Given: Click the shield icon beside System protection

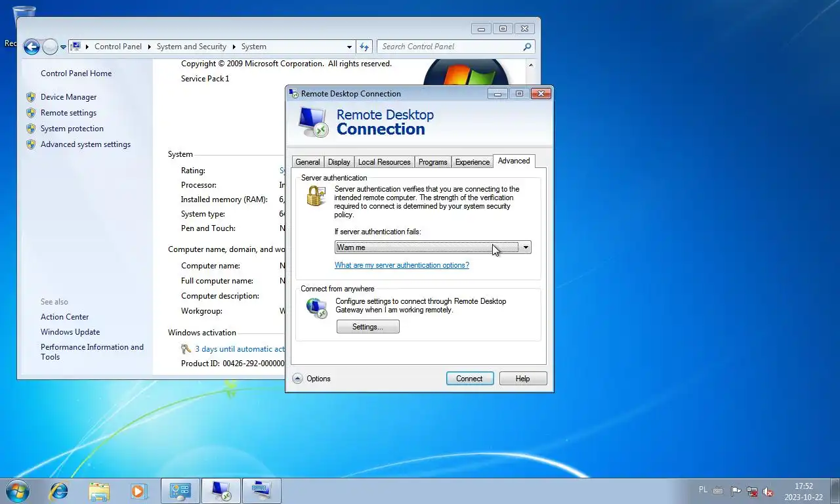Looking at the screenshot, I should tap(31, 129).
